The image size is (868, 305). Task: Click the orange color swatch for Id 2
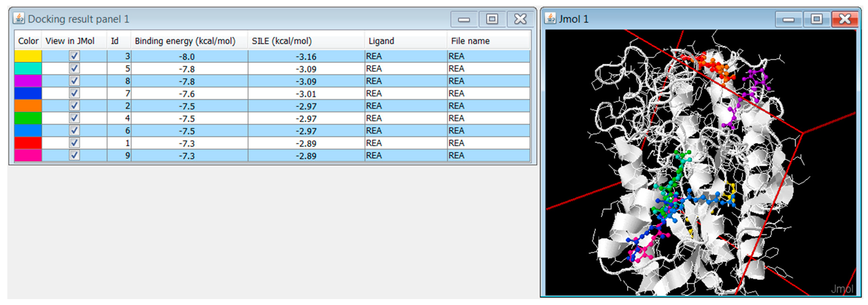pos(28,106)
